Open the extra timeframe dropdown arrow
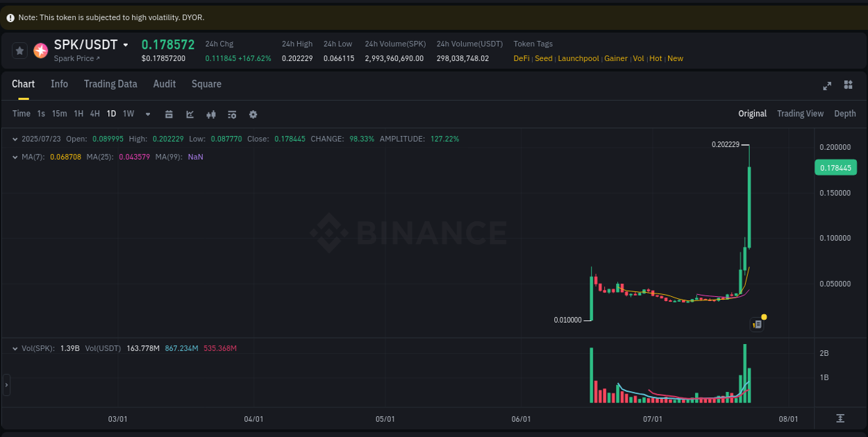This screenshot has height=437, width=868. (x=147, y=114)
